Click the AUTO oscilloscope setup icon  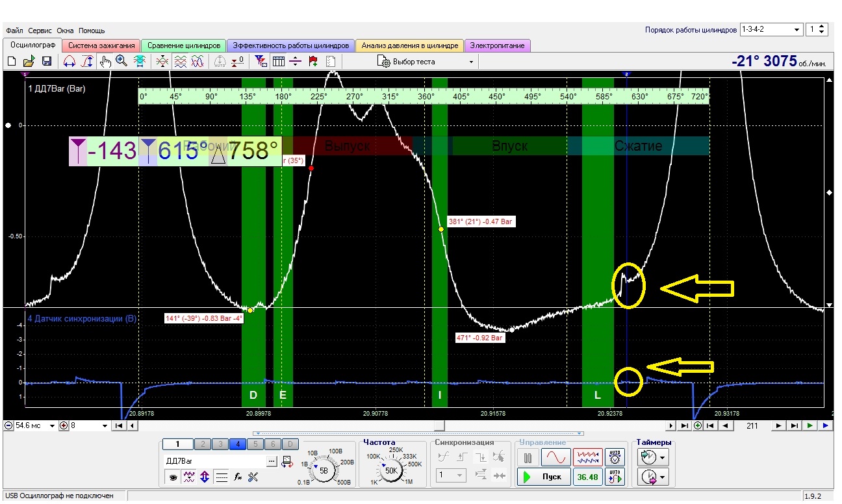click(615, 457)
